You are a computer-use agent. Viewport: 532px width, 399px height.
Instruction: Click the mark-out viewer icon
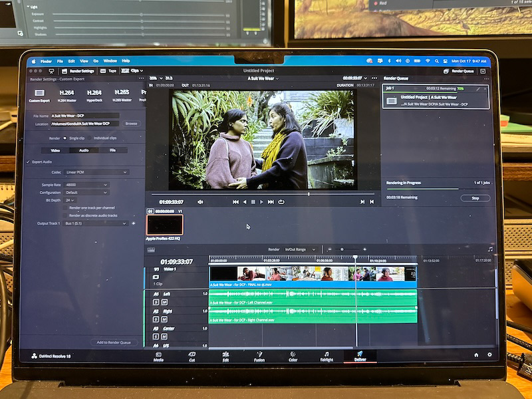coord(372,202)
